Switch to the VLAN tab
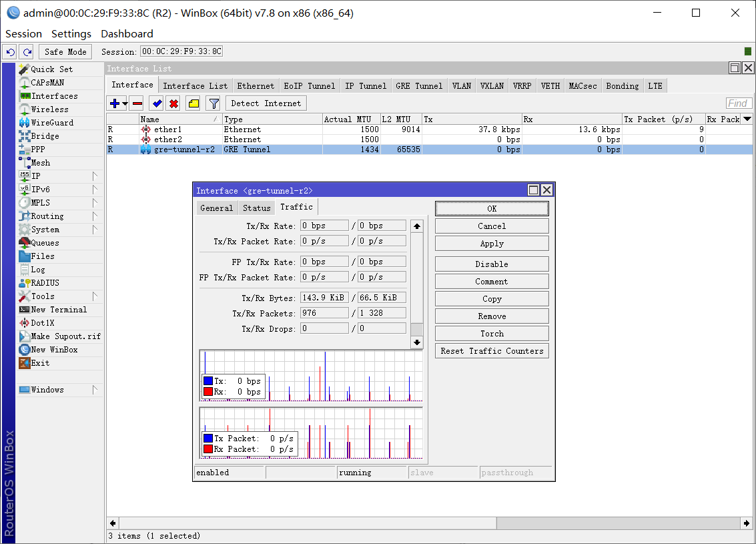 tap(462, 86)
